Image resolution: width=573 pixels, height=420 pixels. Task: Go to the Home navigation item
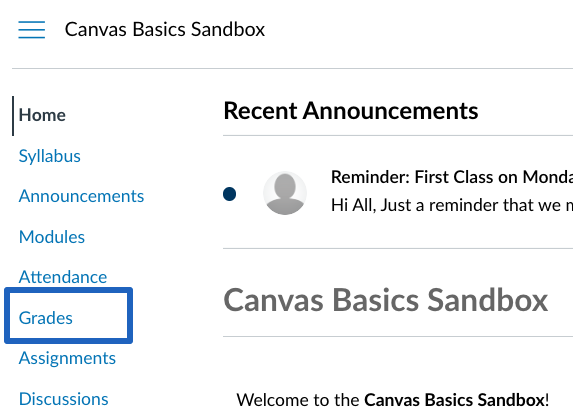click(x=42, y=115)
